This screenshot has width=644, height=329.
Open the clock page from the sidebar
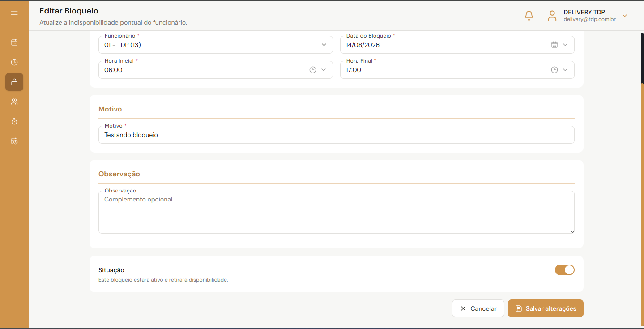(14, 62)
